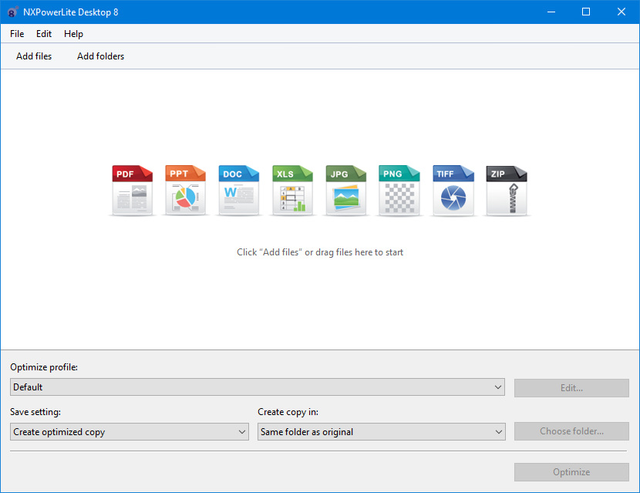Select the PNG image format icon

point(399,190)
